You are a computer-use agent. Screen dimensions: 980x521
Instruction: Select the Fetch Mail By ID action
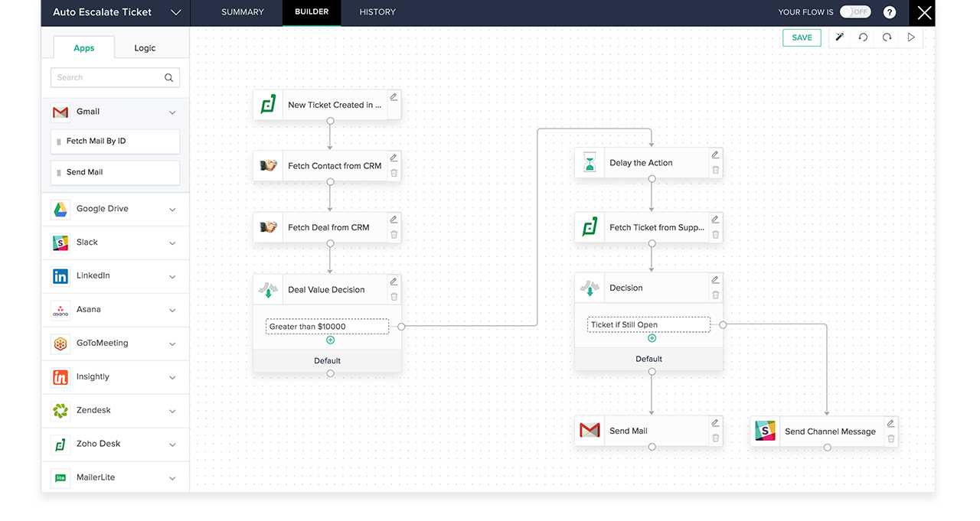coord(115,142)
